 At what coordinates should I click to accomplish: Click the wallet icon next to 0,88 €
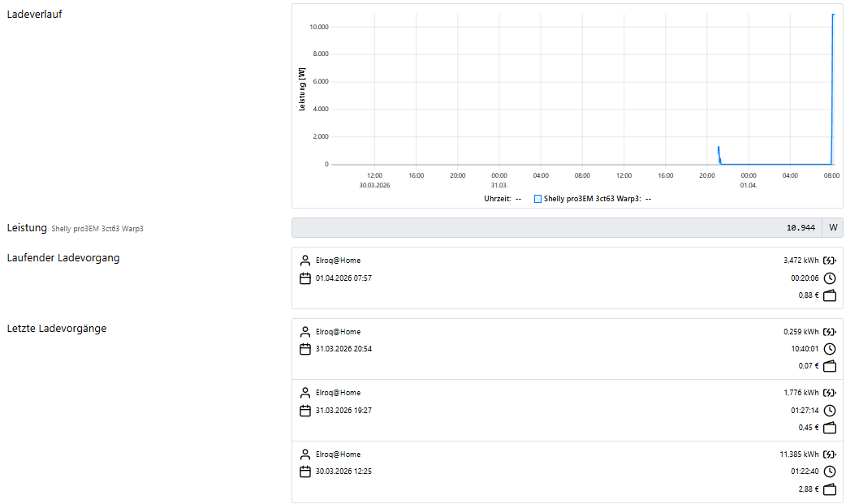tap(829, 295)
